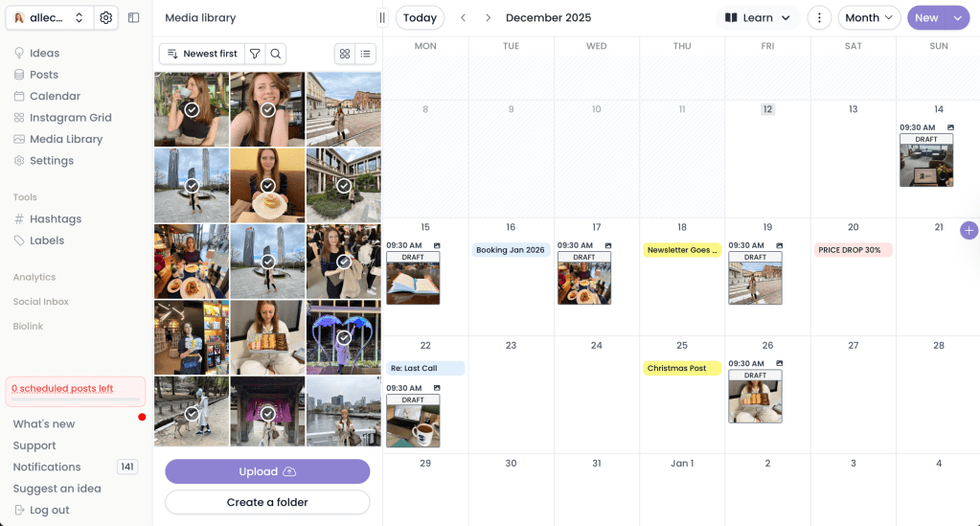Change Month view dropdown
980x526 pixels.
pyautogui.click(x=869, y=17)
